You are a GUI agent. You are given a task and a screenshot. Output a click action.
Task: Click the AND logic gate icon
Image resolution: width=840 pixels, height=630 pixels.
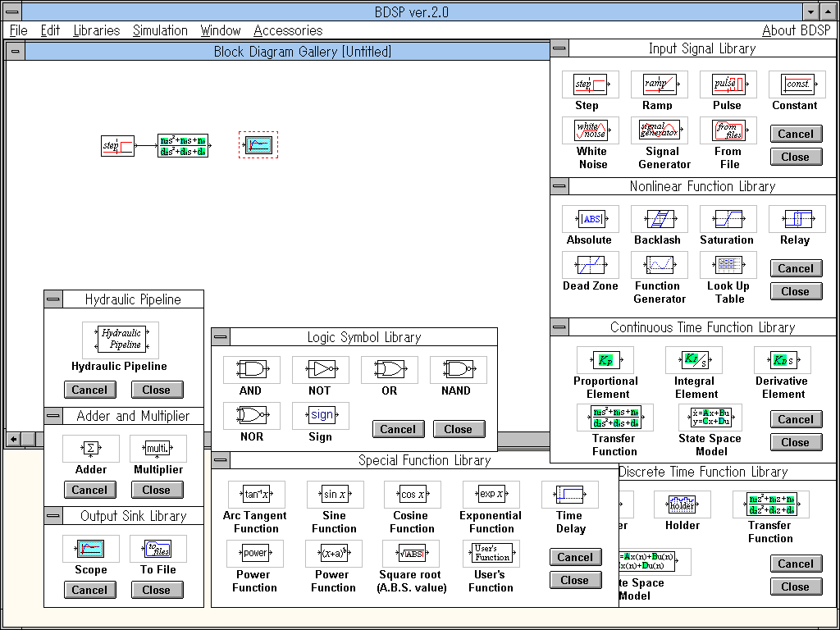pyautogui.click(x=251, y=370)
